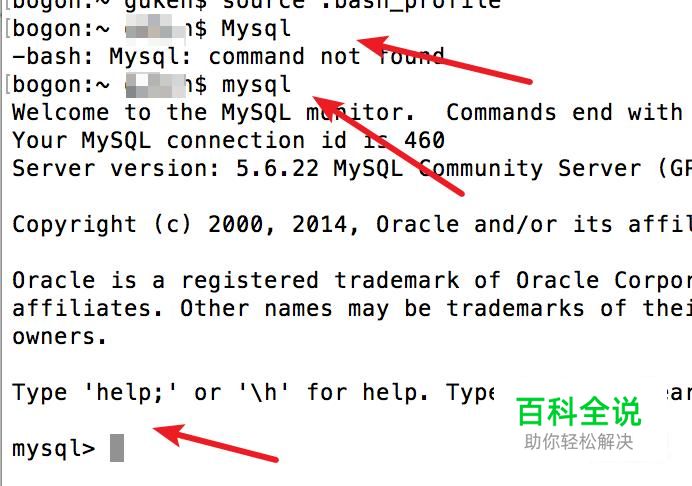Click the 'help;' quoted text
This screenshot has height=486, width=692.
[130, 392]
